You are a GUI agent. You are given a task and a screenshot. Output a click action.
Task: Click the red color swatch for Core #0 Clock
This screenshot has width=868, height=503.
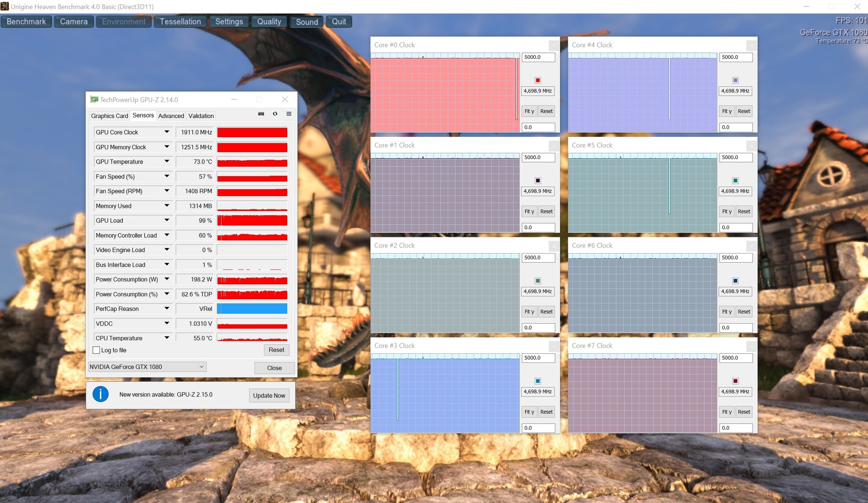538,80
